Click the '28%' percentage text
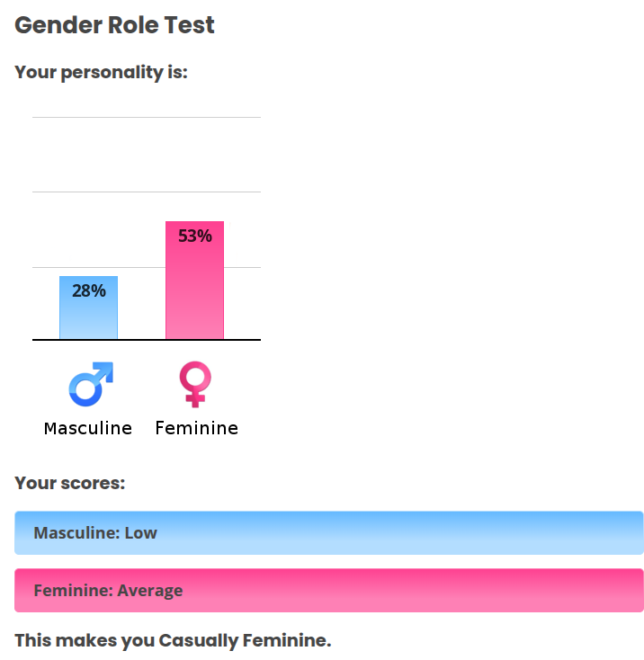 pos(88,290)
